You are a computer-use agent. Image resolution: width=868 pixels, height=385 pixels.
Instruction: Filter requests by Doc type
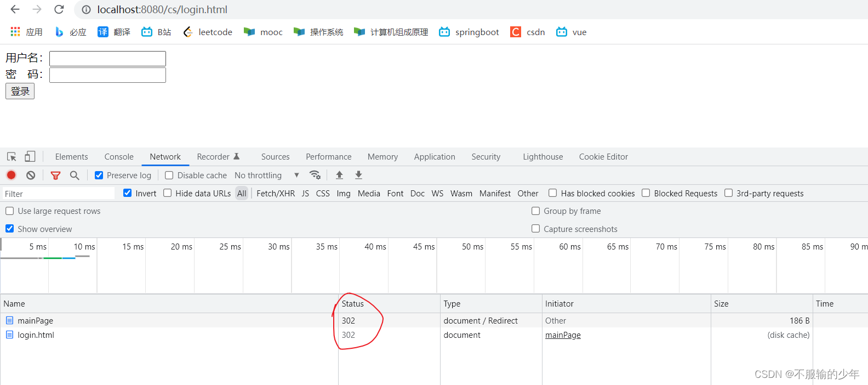pyautogui.click(x=418, y=194)
